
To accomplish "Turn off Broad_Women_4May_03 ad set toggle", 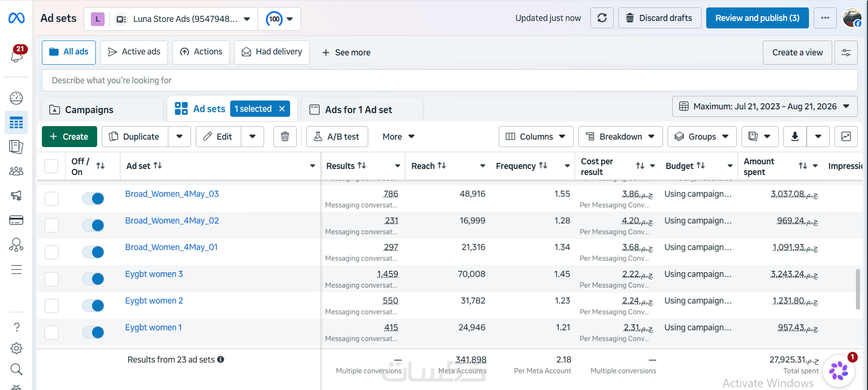I will [93, 199].
